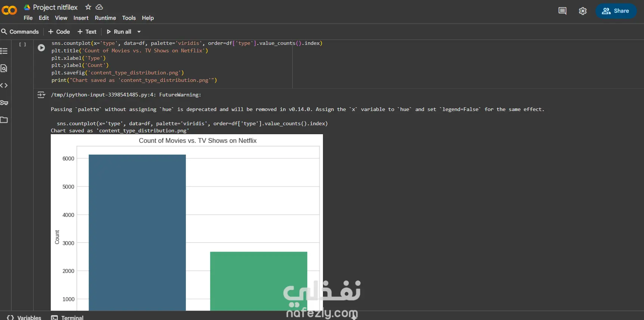Viewport: 644px width, 320px height.
Task: Click the FutureWarning output line
Action: click(126, 95)
